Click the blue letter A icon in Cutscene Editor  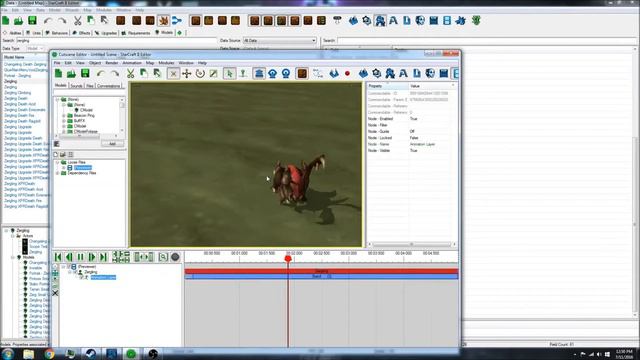[403, 73]
